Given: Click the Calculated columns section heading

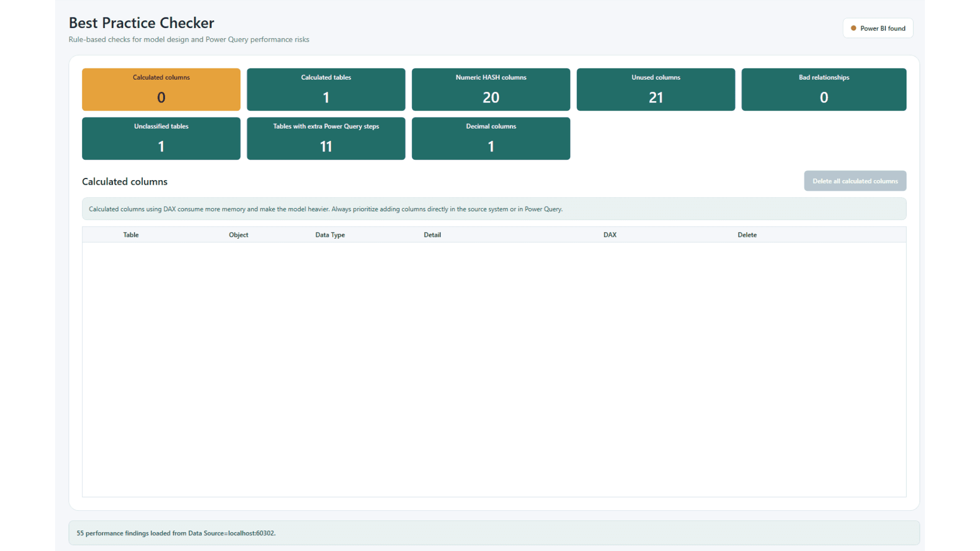Looking at the screenshot, I should 125,182.
